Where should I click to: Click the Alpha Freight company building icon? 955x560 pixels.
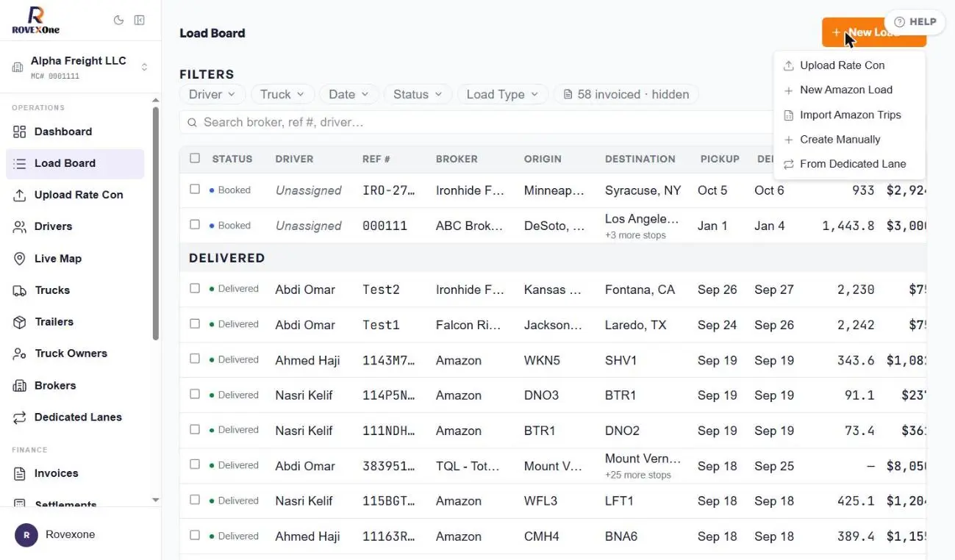pyautogui.click(x=18, y=68)
